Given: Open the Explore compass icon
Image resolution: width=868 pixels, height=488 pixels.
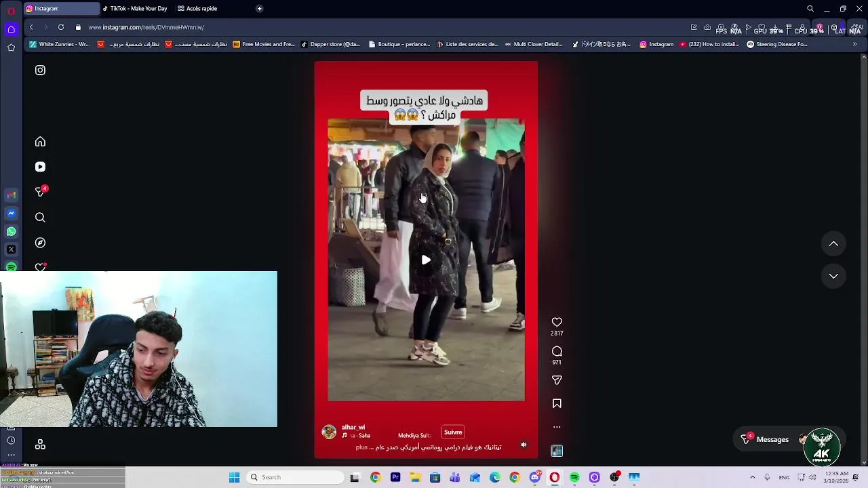Looking at the screenshot, I should tap(40, 243).
